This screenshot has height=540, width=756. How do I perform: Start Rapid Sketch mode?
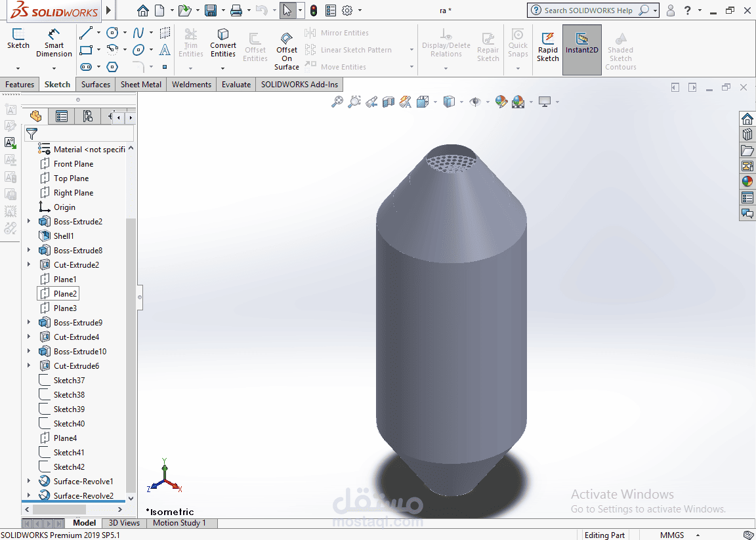(x=548, y=47)
